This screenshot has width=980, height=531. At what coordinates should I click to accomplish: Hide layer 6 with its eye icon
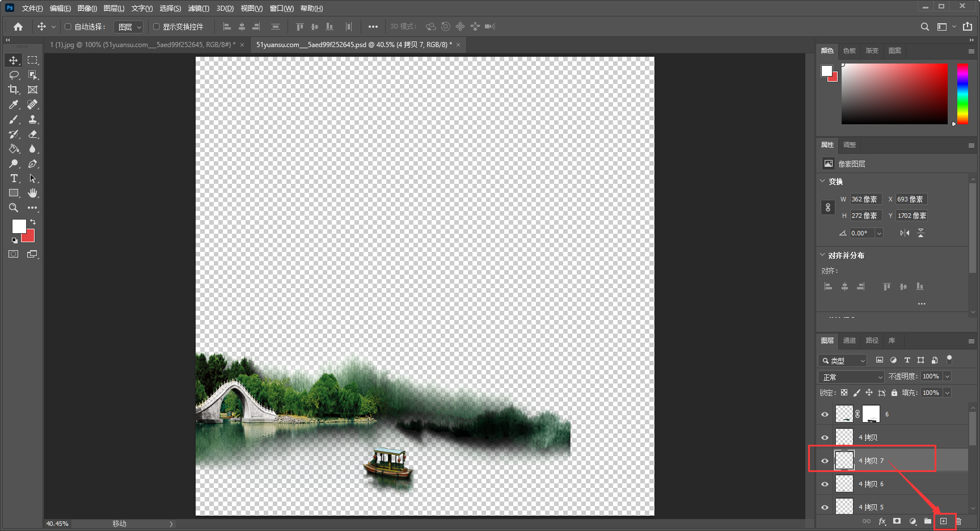pyautogui.click(x=825, y=414)
